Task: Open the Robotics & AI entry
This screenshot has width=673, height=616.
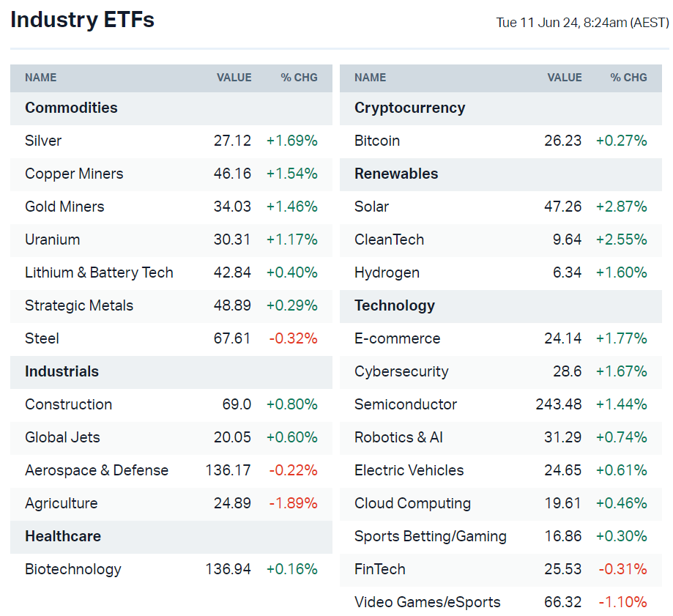Action: [398, 437]
